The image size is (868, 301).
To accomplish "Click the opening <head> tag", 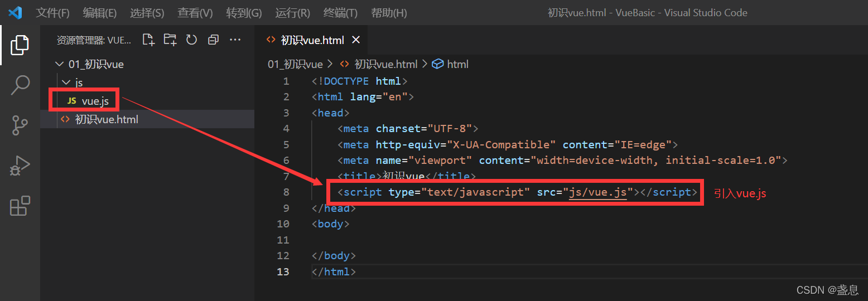I will (x=331, y=113).
